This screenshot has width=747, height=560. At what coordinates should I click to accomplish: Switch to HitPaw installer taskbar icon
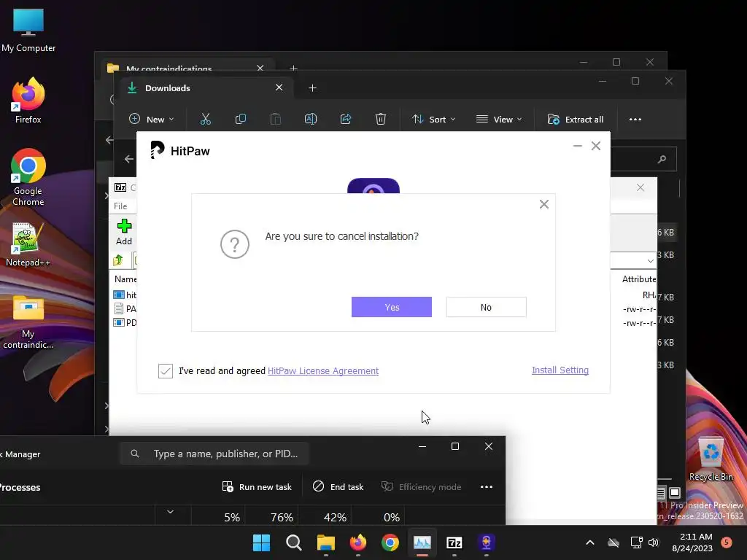tap(487, 542)
